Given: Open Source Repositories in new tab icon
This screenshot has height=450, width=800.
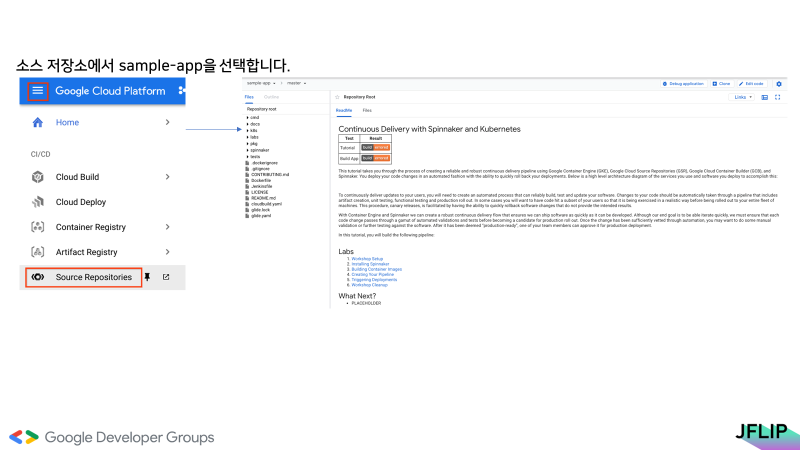Looking at the screenshot, I should click(x=166, y=277).
